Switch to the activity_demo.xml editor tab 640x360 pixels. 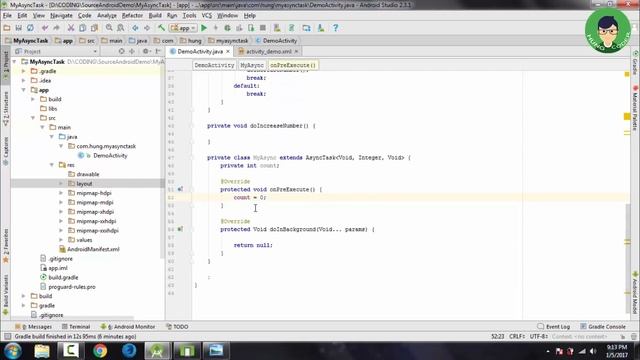tap(268, 51)
